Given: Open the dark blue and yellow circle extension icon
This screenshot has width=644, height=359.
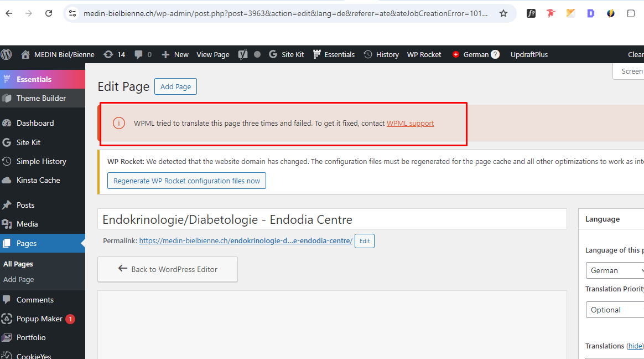Looking at the screenshot, I should click(611, 13).
